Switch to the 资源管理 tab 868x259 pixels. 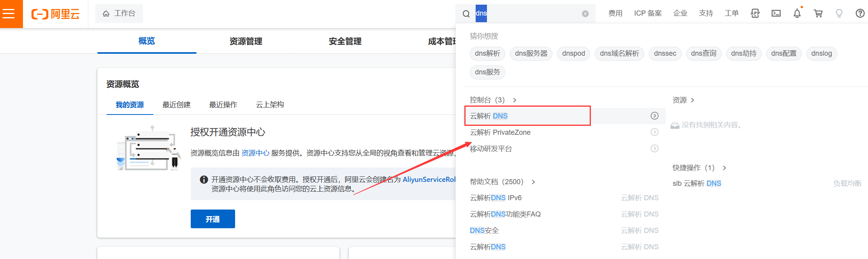[246, 41]
